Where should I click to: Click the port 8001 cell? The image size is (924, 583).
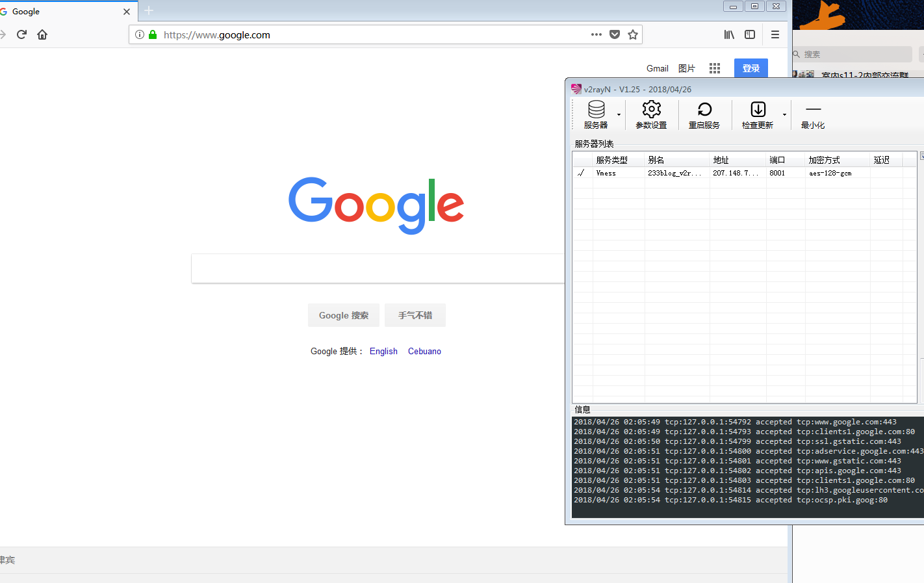(x=777, y=173)
